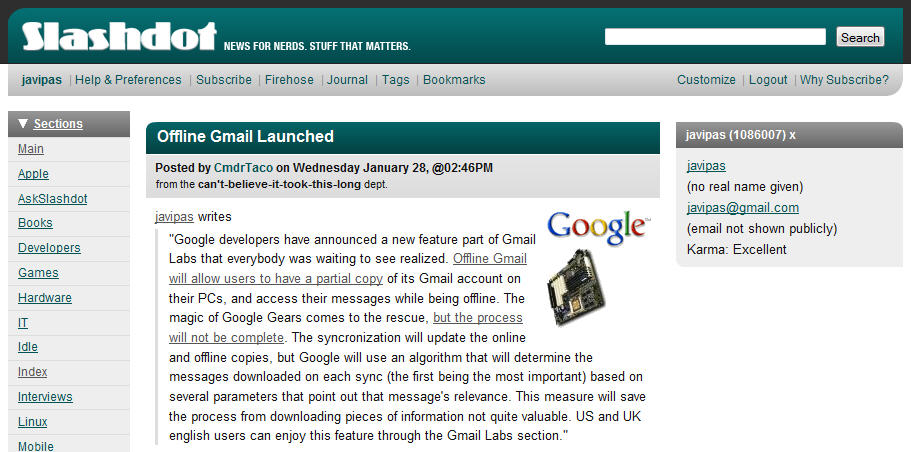Click in the search input field
911x452 pixels.
pos(715,37)
